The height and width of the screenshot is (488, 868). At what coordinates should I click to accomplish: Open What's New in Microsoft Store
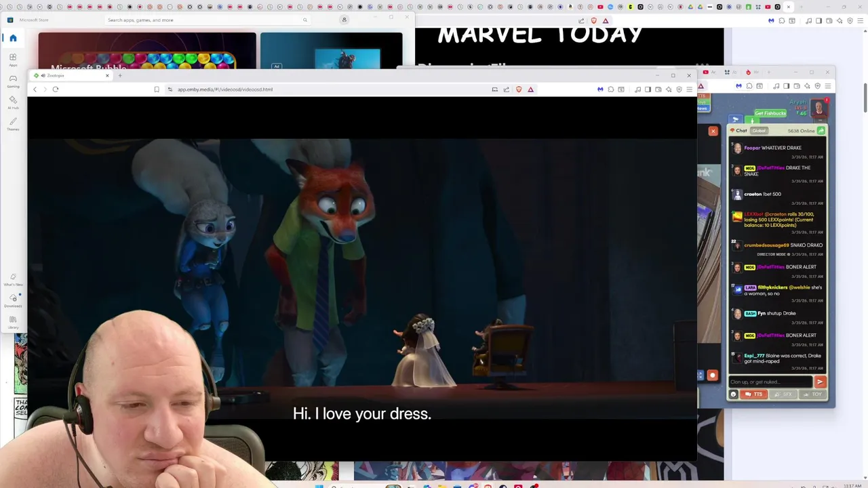click(x=13, y=280)
